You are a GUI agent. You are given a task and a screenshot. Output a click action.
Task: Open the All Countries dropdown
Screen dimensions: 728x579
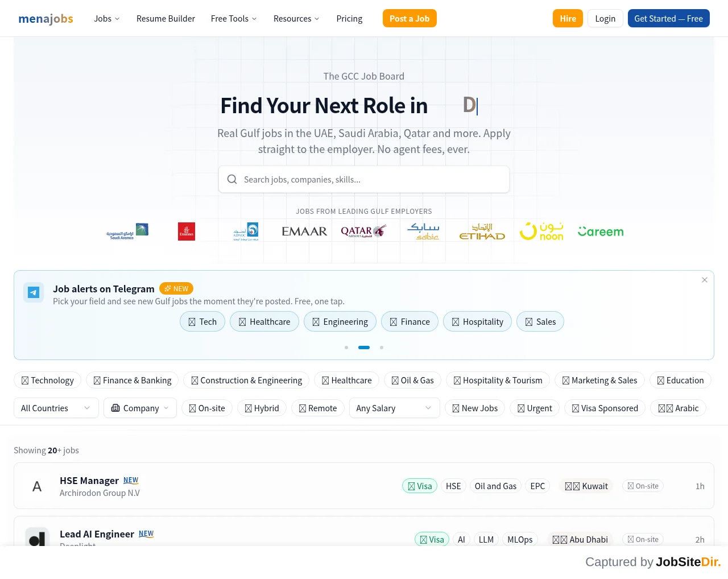click(x=56, y=408)
